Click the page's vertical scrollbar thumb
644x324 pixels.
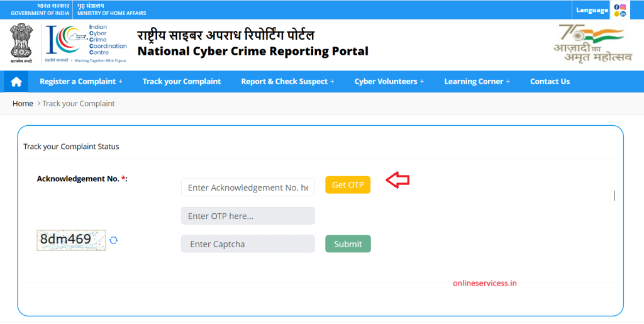(x=614, y=196)
